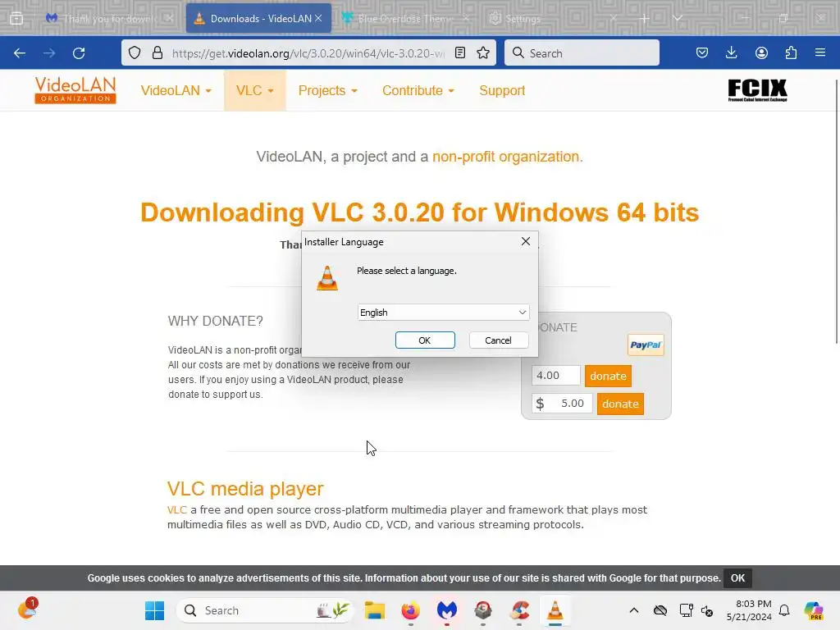Open the tracking protection shield icon
The image size is (840, 630).
(x=135, y=53)
